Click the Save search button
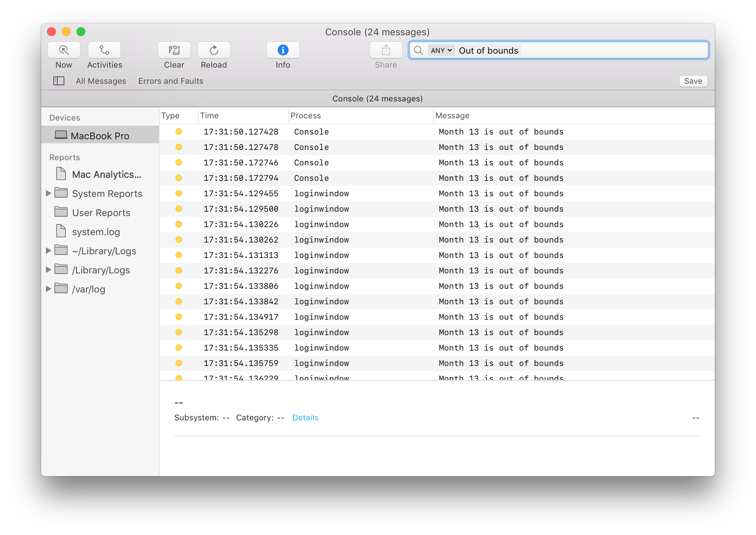The height and width of the screenshot is (535, 756). point(693,81)
